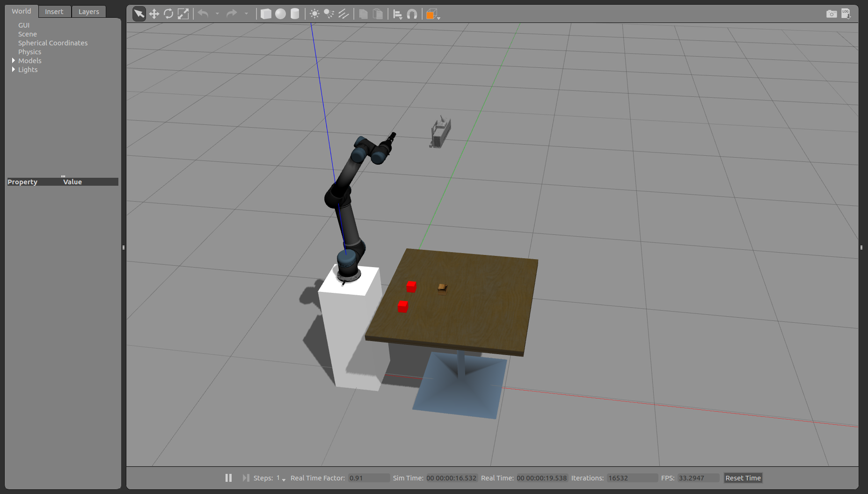Insert a cylinder shape

click(295, 14)
